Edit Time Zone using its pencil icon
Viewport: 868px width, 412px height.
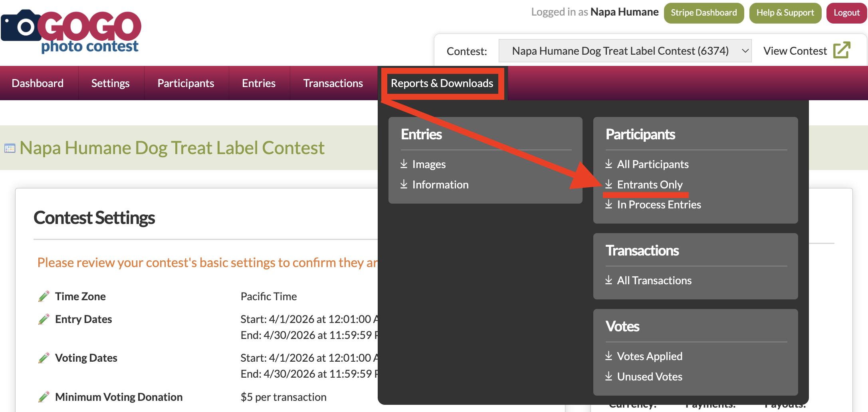tap(44, 296)
